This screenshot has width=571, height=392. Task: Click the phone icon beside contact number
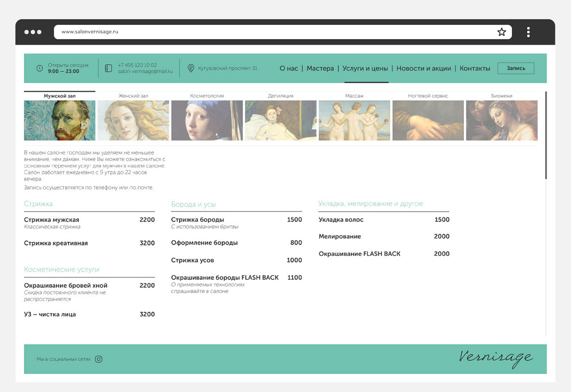pyautogui.click(x=108, y=69)
